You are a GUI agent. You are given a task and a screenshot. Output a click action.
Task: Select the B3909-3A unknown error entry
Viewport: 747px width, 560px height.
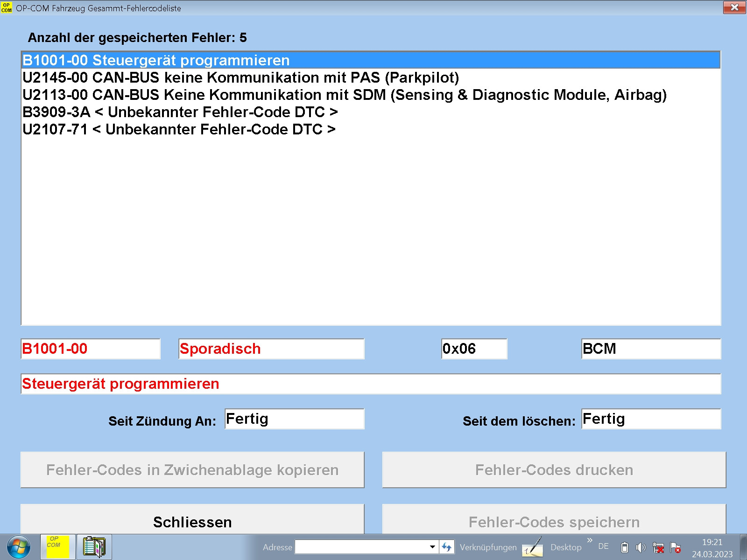tap(180, 112)
